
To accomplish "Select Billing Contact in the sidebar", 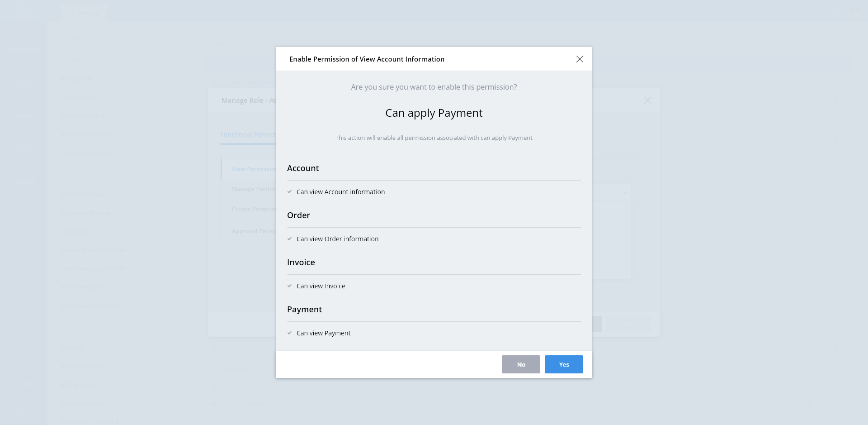I will click(x=81, y=385).
